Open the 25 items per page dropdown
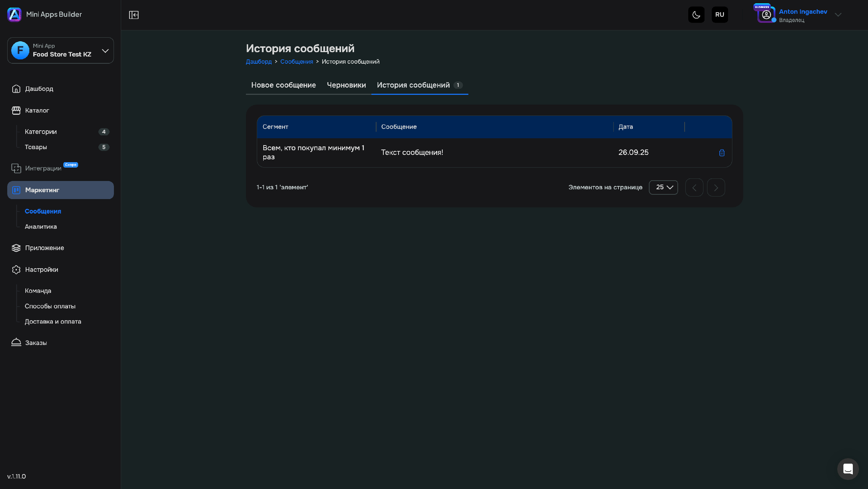 click(663, 187)
